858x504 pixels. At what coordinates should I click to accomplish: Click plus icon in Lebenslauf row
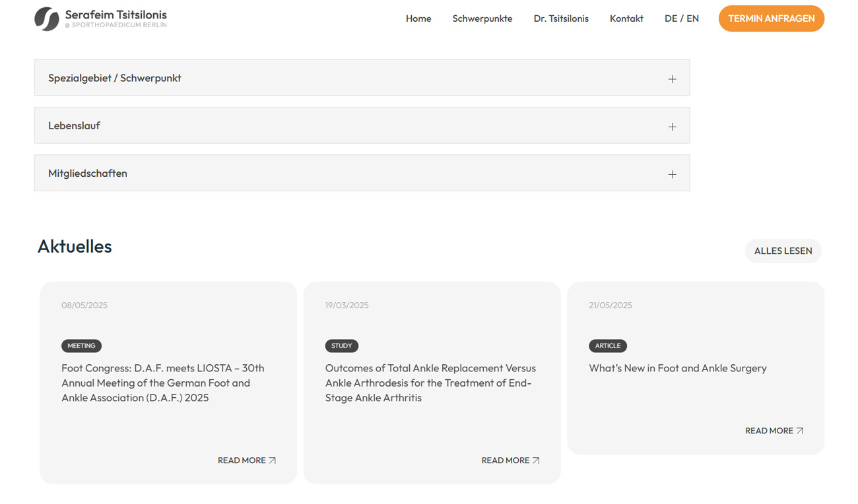(x=672, y=127)
